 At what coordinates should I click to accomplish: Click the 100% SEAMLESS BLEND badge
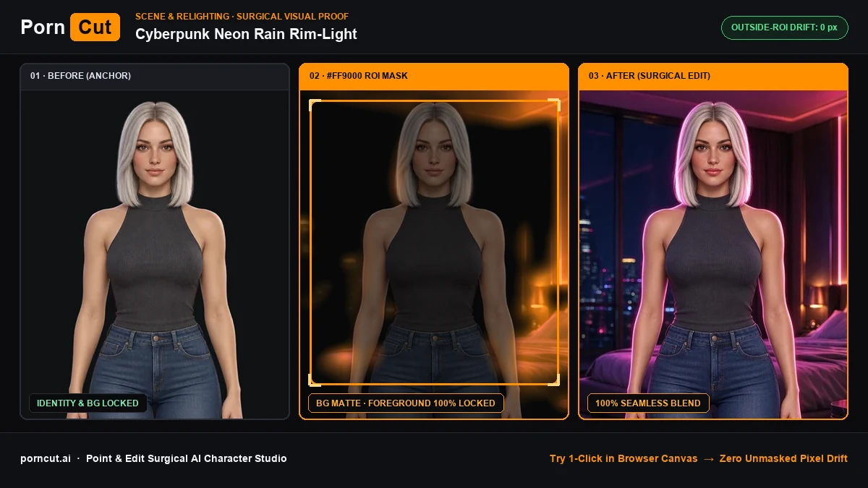click(x=648, y=403)
